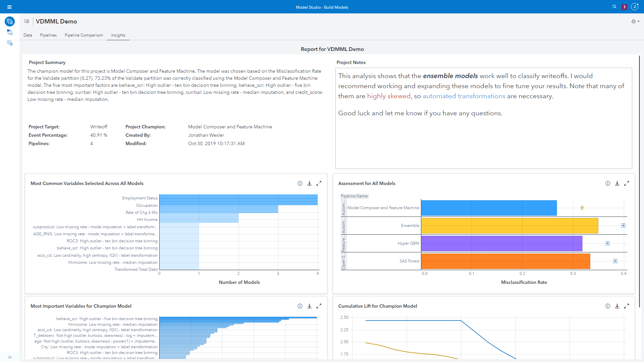Download the Most Common Variables chart
The height and width of the screenshot is (362, 644).
(309, 183)
